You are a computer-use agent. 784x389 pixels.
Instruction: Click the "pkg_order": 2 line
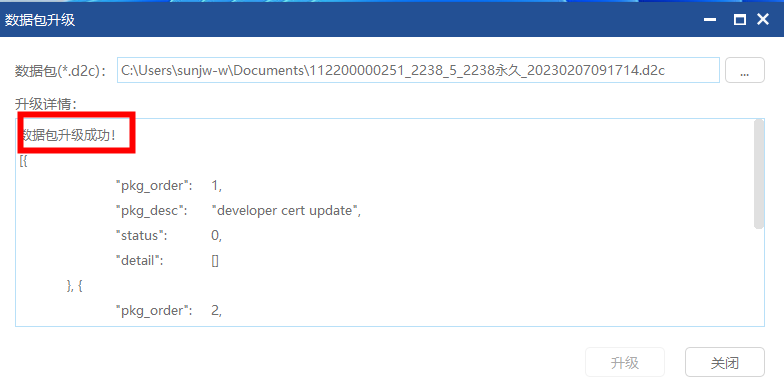point(168,310)
